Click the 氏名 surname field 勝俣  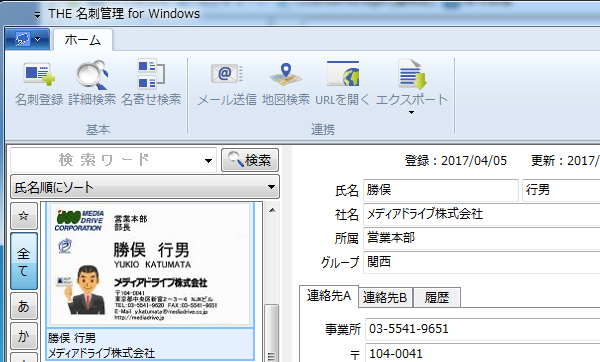(440, 190)
